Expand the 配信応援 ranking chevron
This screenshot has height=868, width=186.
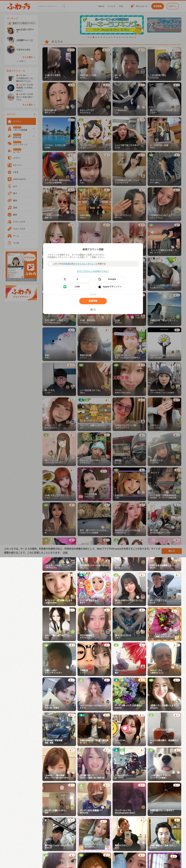(33, 136)
